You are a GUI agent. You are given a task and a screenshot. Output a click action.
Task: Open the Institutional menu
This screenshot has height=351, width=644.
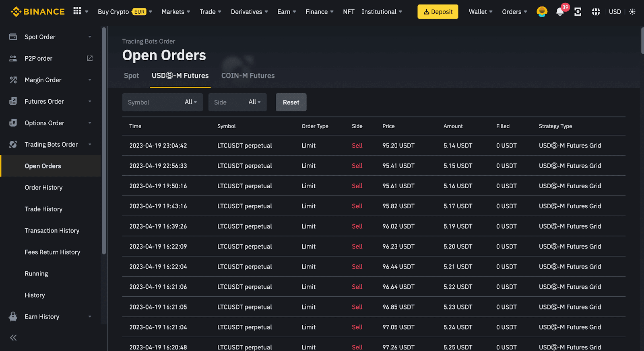click(382, 12)
